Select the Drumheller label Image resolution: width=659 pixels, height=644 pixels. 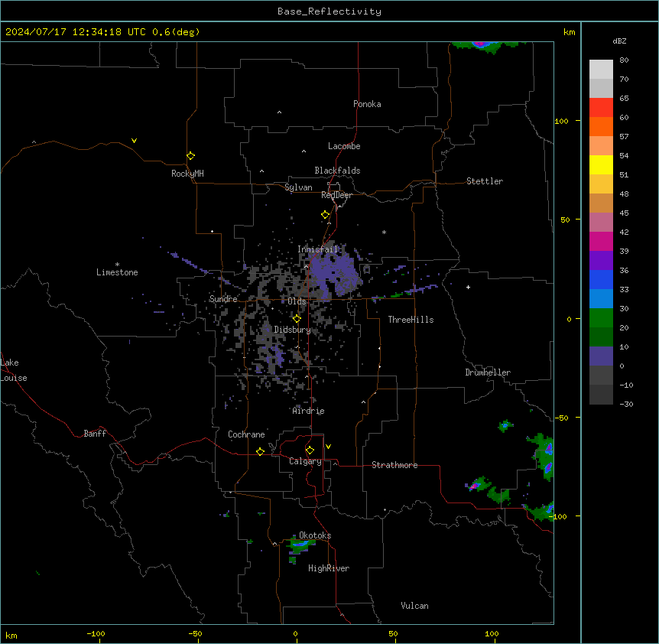tap(488, 372)
